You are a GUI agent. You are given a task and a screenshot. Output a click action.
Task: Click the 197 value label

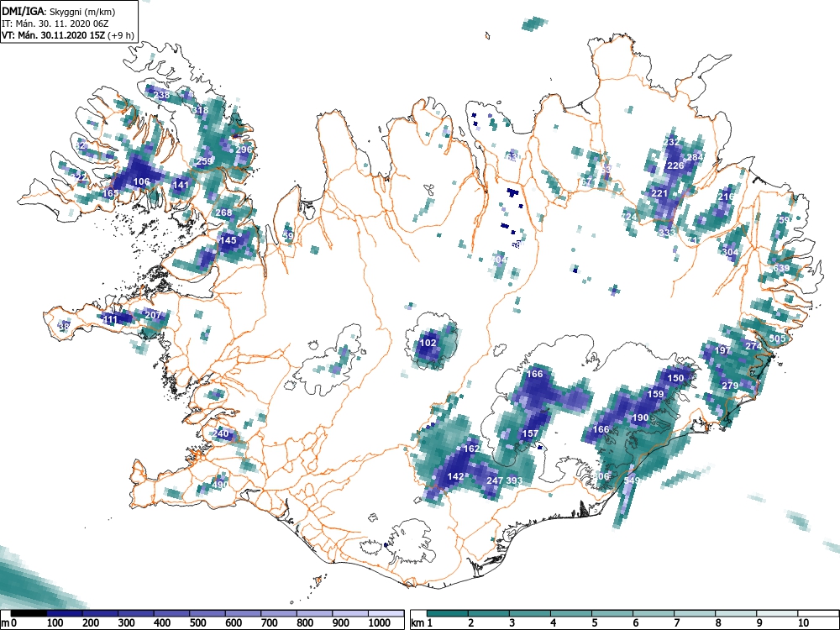722,349
